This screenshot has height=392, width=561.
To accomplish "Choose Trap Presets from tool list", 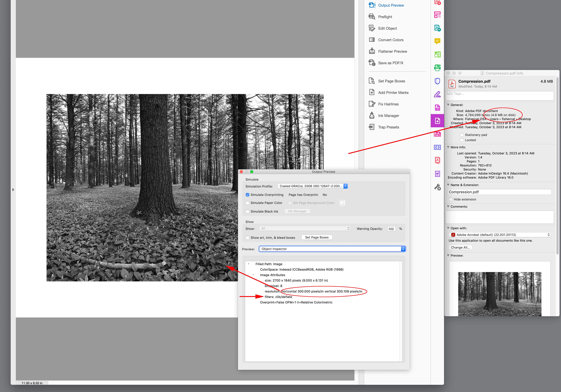I will click(388, 127).
